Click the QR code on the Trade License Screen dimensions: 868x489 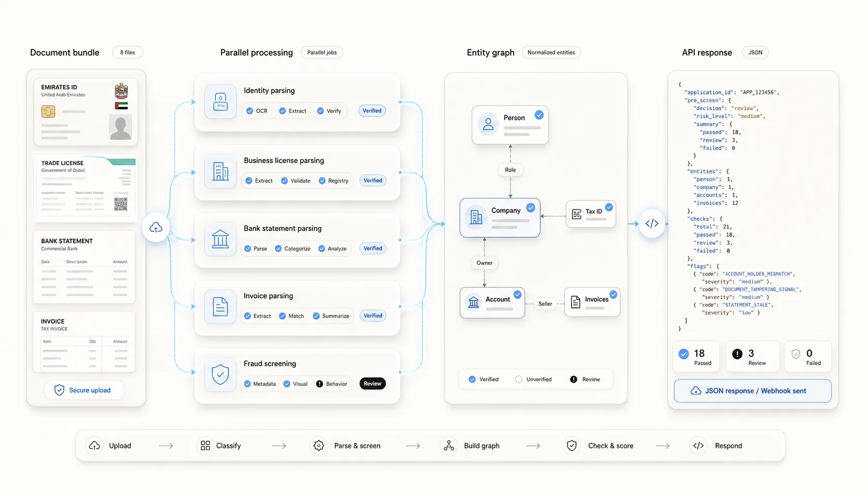[121, 204]
